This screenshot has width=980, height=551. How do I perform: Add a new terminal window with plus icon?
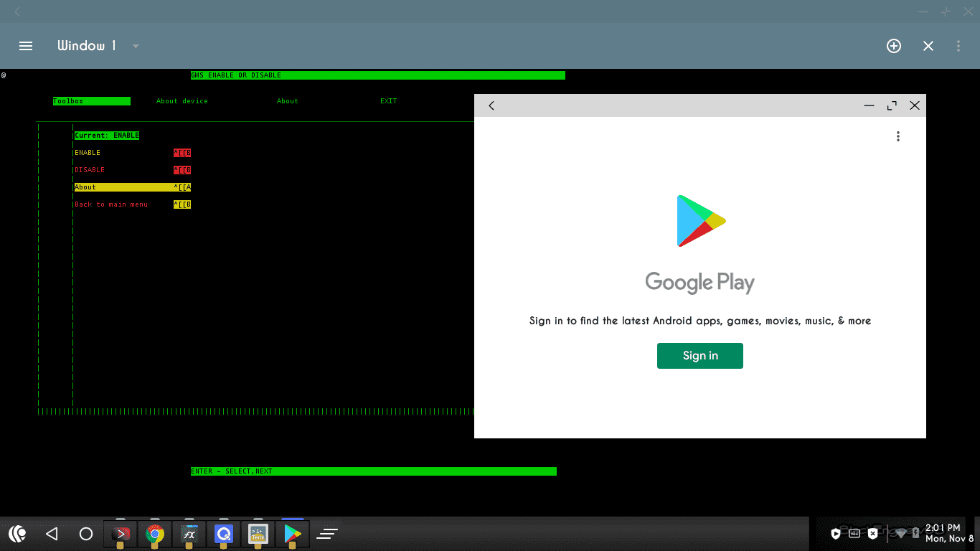tap(894, 46)
